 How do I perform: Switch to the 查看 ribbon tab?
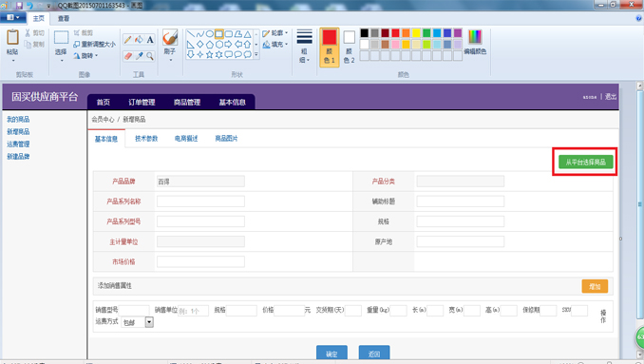[x=64, y=18]
